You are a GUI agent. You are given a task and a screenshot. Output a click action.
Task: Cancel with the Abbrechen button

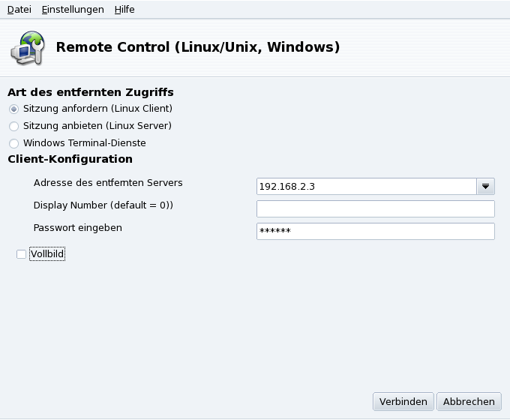click(x=469, y=401)
